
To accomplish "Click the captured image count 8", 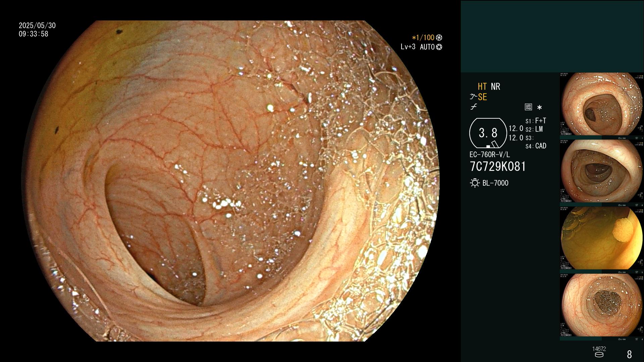I will 629,354.
